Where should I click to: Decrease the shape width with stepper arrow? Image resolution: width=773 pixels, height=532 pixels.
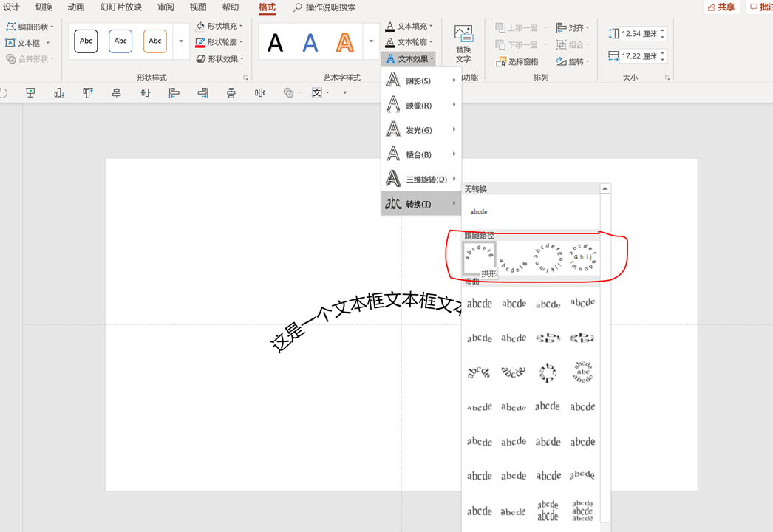pos(663,59)
